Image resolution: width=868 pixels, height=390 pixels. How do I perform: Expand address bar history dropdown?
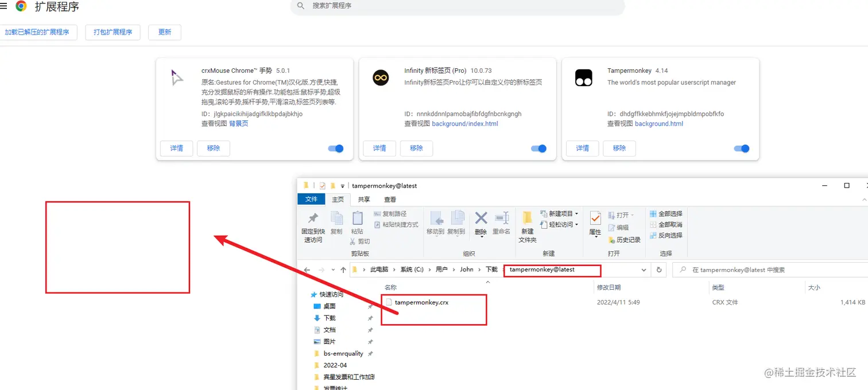coord(644,270)
